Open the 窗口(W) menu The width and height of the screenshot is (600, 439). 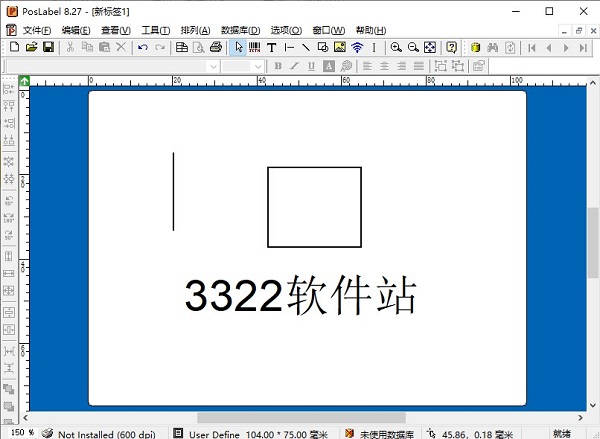coord(328,30)
